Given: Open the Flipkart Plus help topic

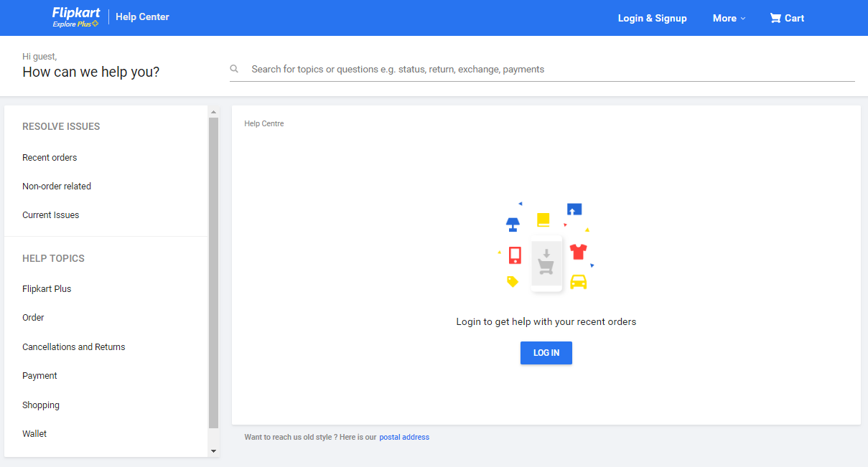Looking at the screenshot, I should point(47,288).
